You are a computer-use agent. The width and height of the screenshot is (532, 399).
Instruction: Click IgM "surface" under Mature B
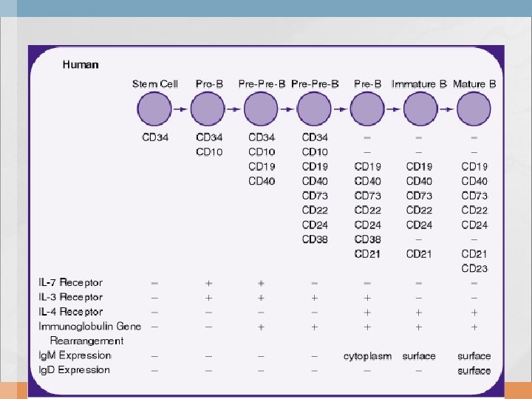[474, 356]
